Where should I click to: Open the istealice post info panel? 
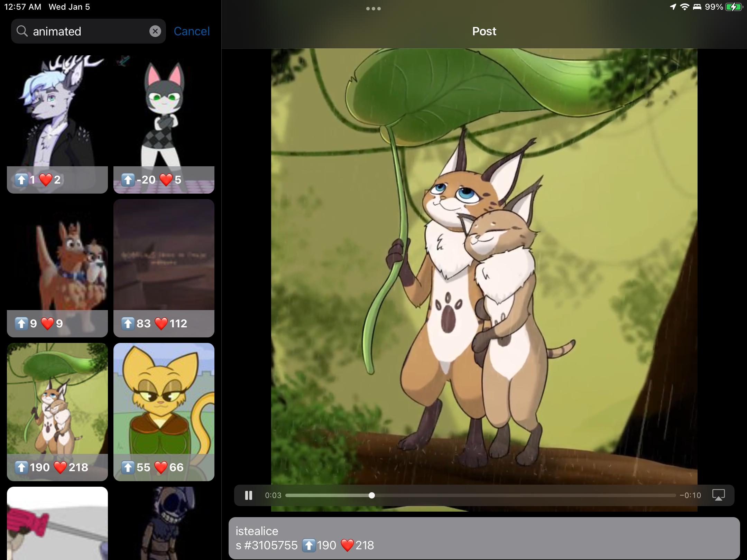484,538
